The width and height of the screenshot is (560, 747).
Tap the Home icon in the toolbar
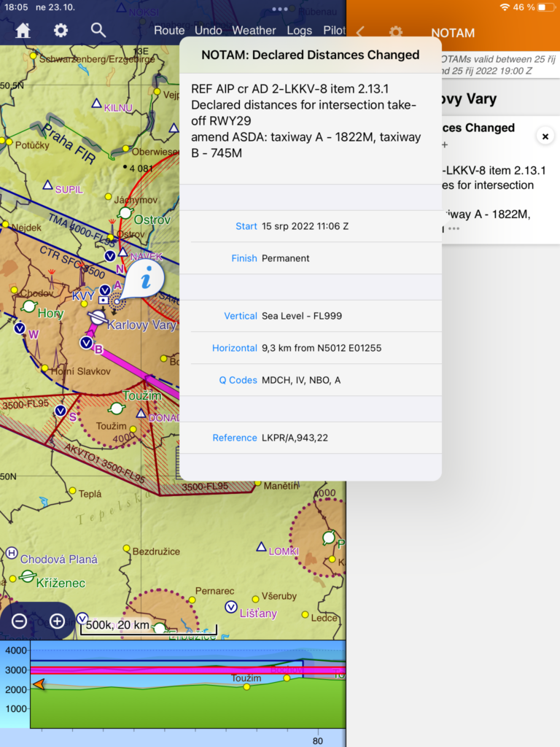23,30
